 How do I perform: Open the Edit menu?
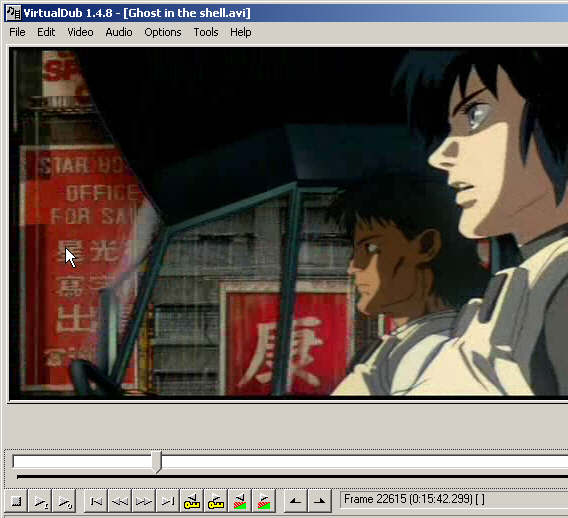click(46, 32)
